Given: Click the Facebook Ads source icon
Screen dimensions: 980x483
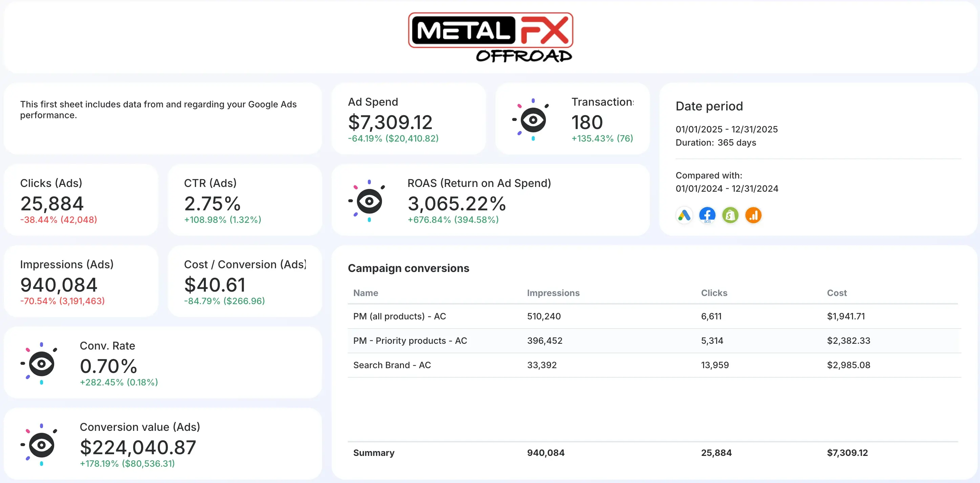Looking at the screenshot, I should click(707, 215).
